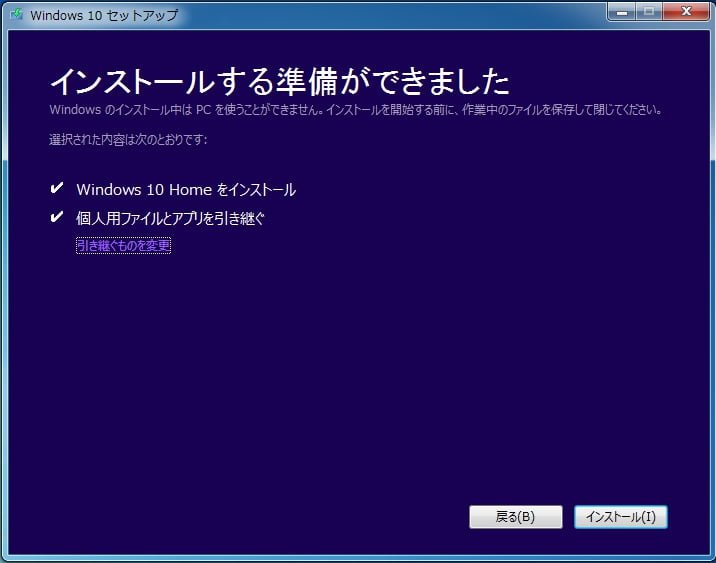
Task: Select the 個人用ファイルとアプリを引き継ぐ text
Action: (170, 218)
